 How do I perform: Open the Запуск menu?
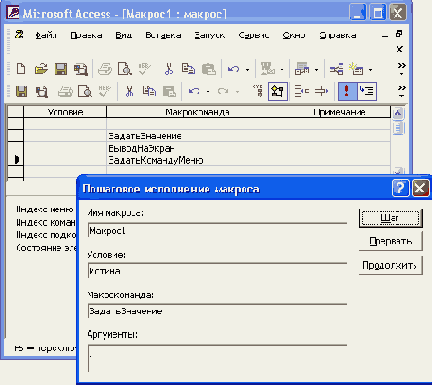(210, 35)
